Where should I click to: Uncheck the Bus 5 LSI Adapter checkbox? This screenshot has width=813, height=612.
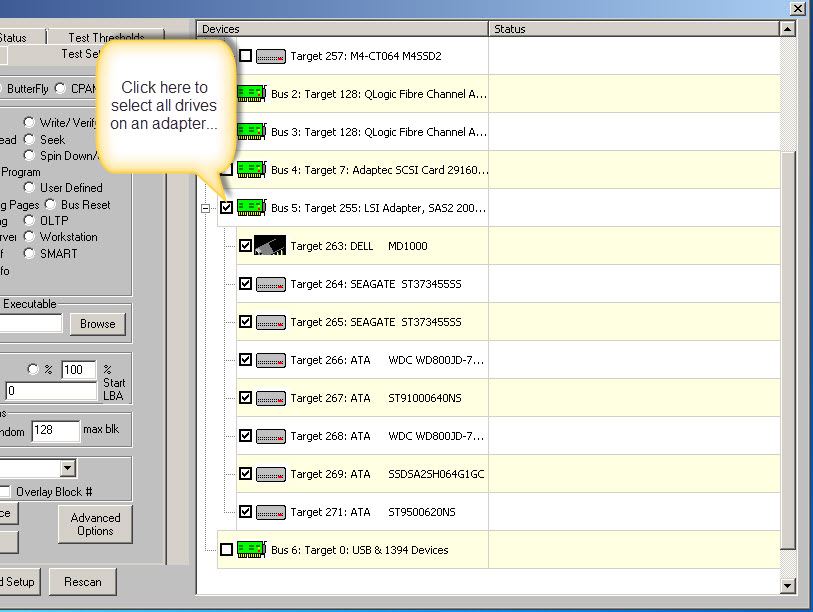(226, 207)
